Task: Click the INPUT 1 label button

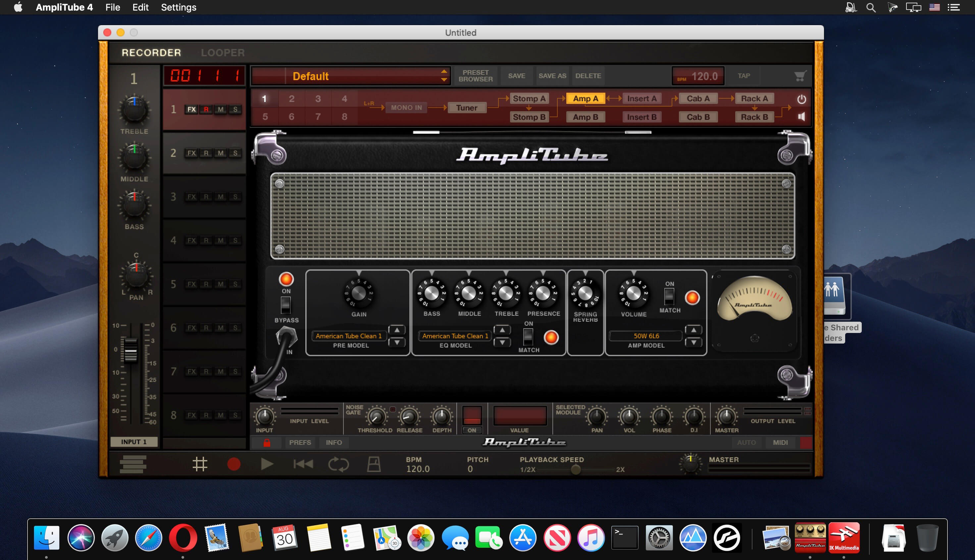Action: tap(134, 442)
